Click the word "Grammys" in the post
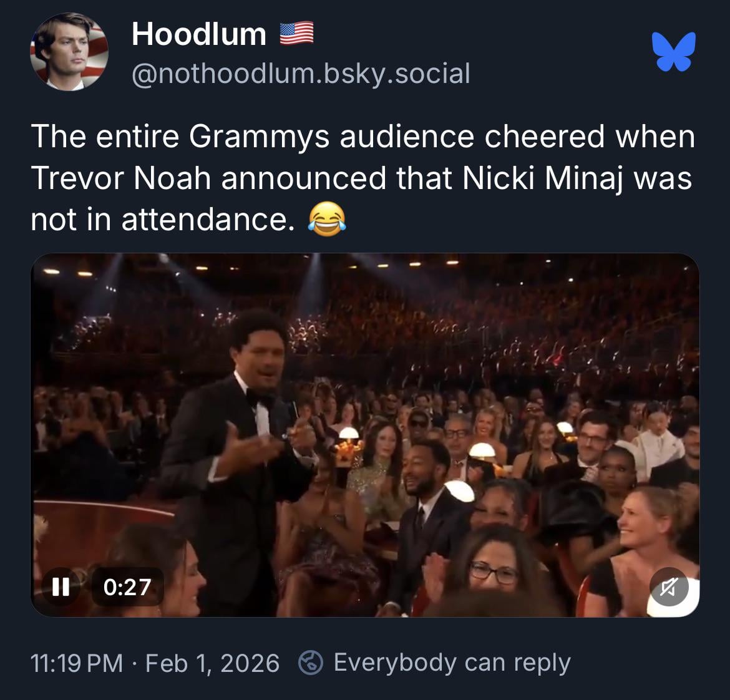The image size is (730, 700). point(259,136)
